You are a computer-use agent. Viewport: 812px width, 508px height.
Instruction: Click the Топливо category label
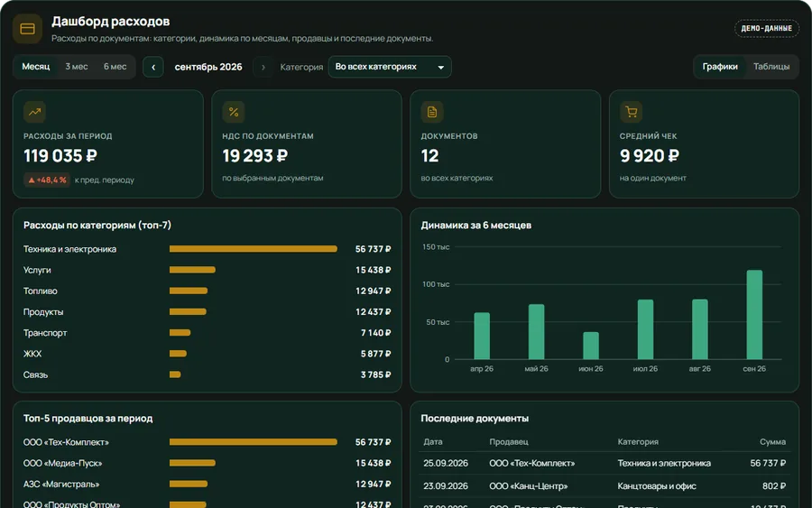(41, 291)
